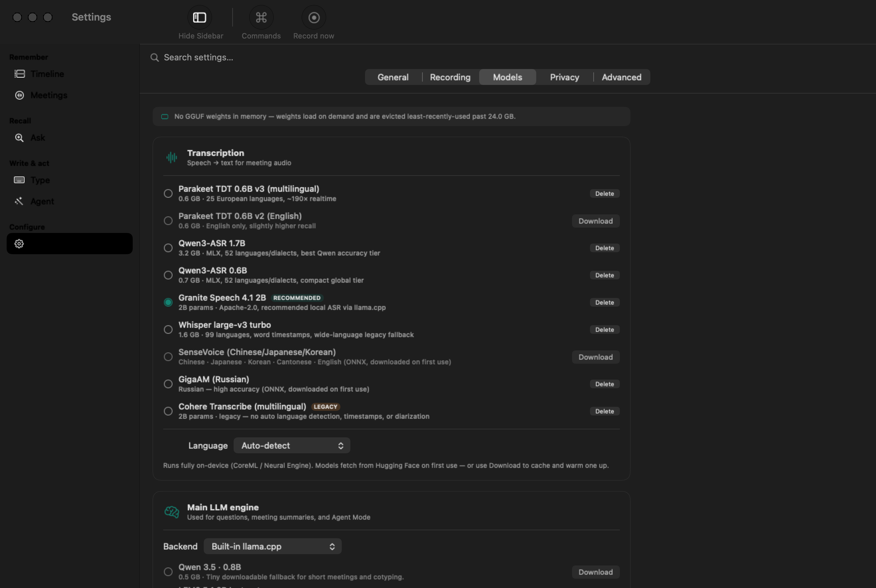The image size is (876, 588).
Task: Click the LEGACY badge on Cohere Transcribe
Action: 326,407
